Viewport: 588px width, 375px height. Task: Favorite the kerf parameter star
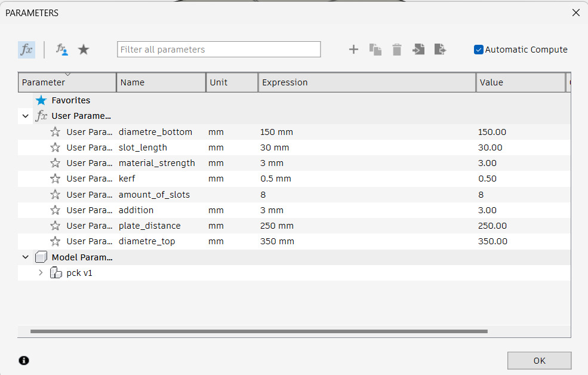click(x=55, y=178)
